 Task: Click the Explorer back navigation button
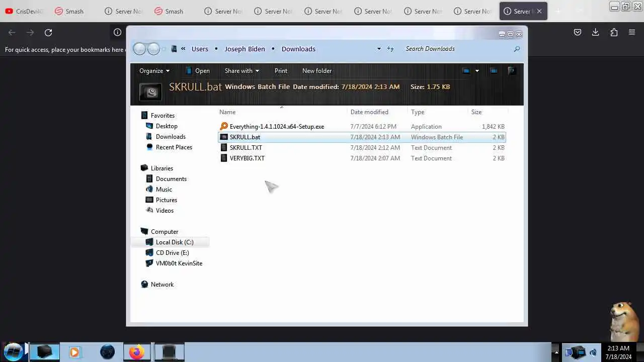click(139, 49)
